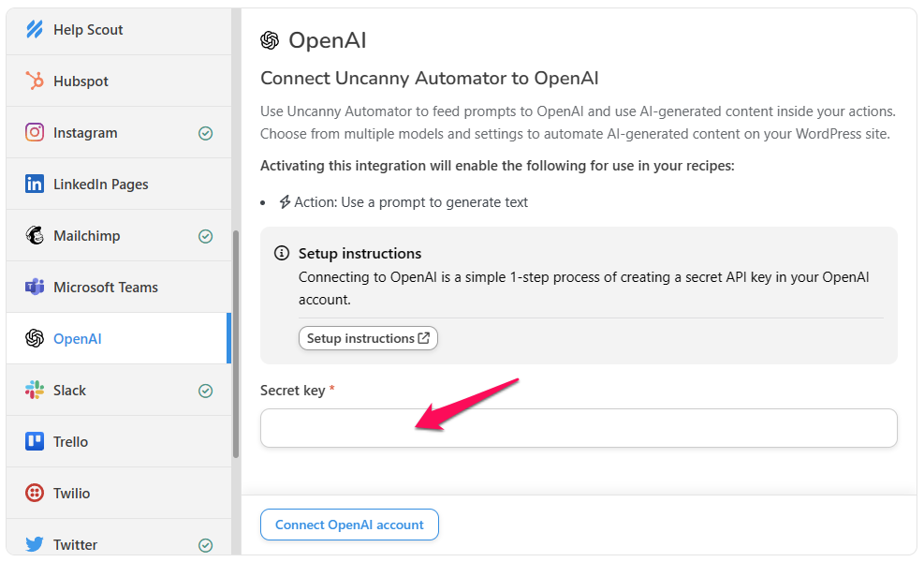Click the Hubspot sprocket icon
Image resolution: width=924 pixels, height=562 pixels.
pos(35,81)
